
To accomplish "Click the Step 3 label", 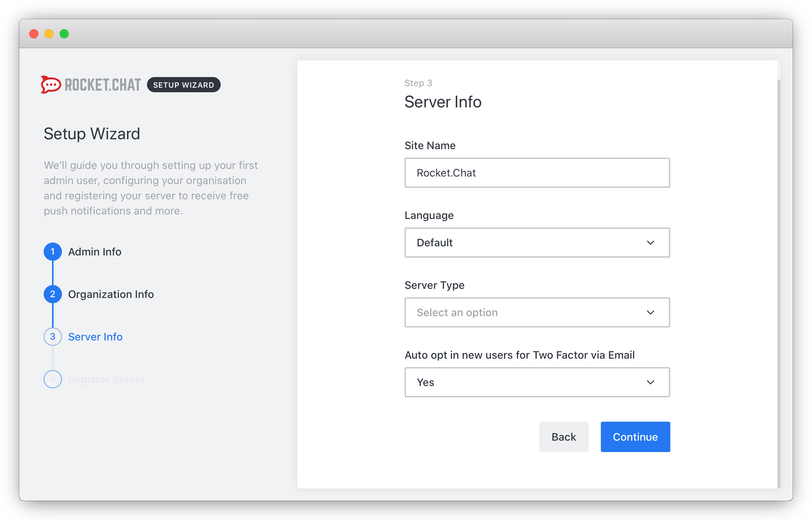I will coord(418,83).
